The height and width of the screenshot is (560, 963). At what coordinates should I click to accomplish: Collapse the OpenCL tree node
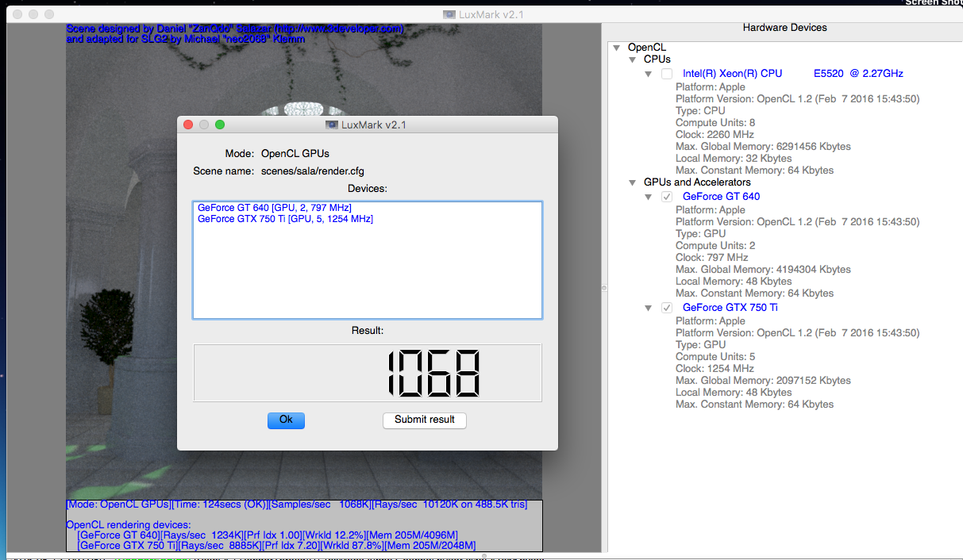(x=617, y=48)
